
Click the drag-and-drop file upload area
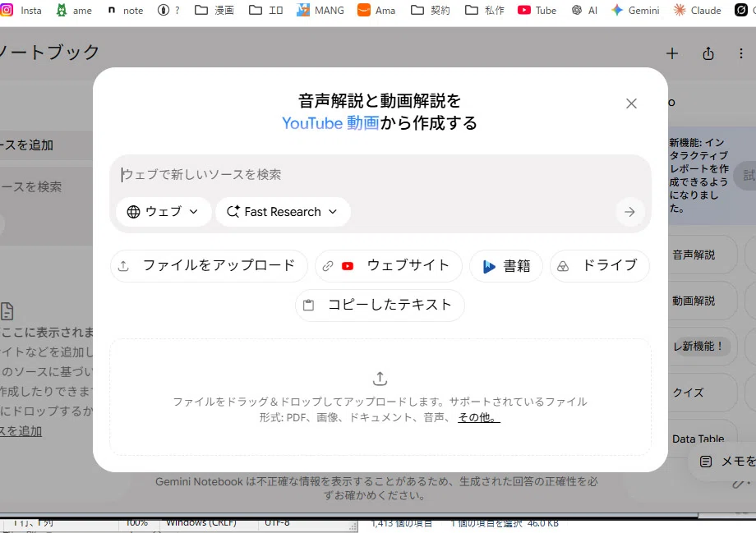click(x=380, y=397)
